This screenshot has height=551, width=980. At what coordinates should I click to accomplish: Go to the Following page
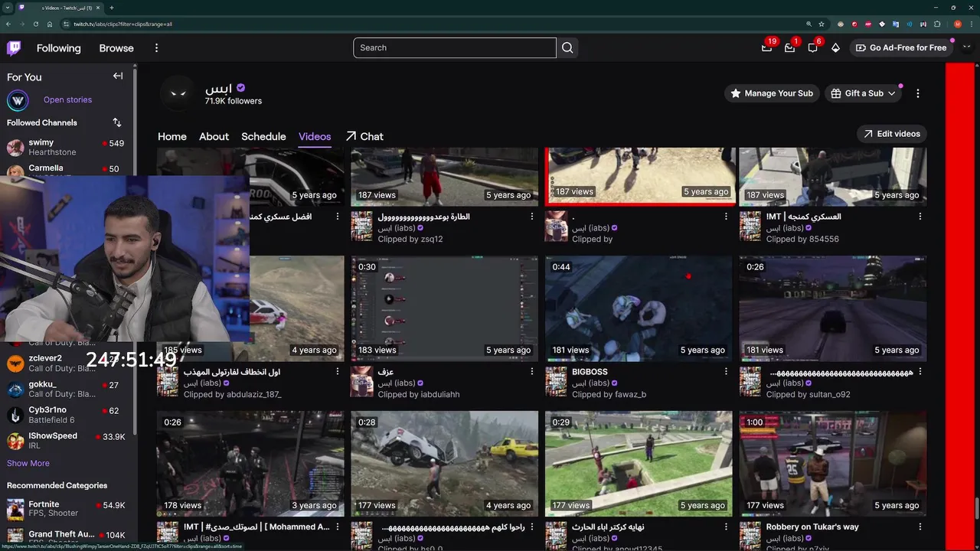58,47
